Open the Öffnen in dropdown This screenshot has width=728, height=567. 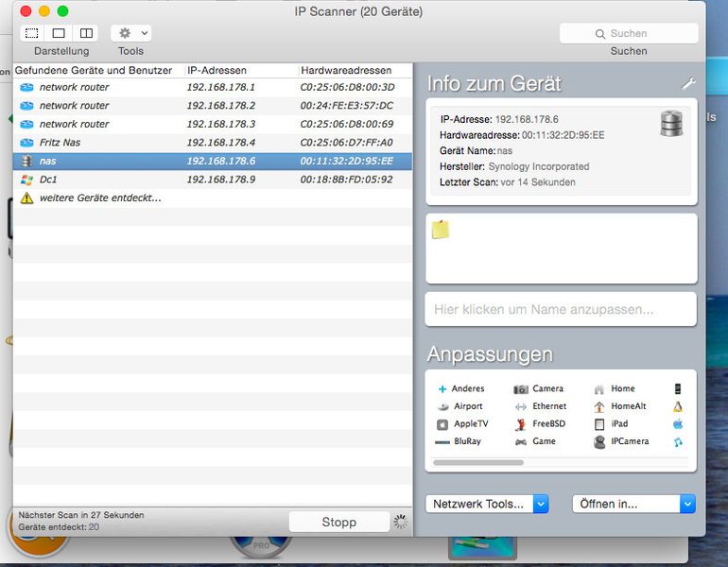[x=633, y=504]
